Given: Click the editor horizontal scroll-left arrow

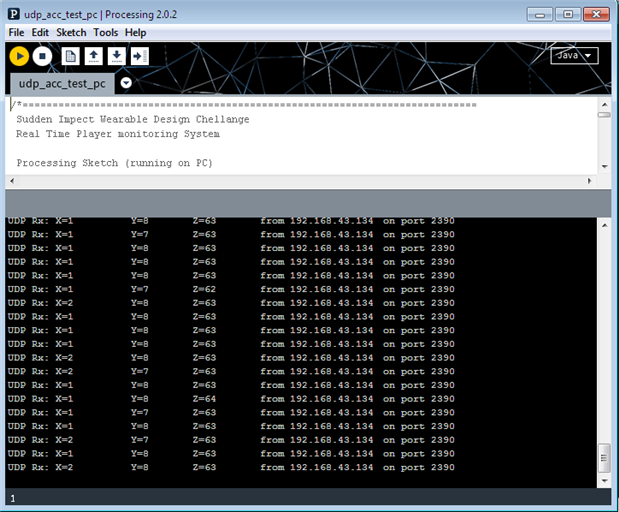Looking at the screenshot, I should coord(12,181).
